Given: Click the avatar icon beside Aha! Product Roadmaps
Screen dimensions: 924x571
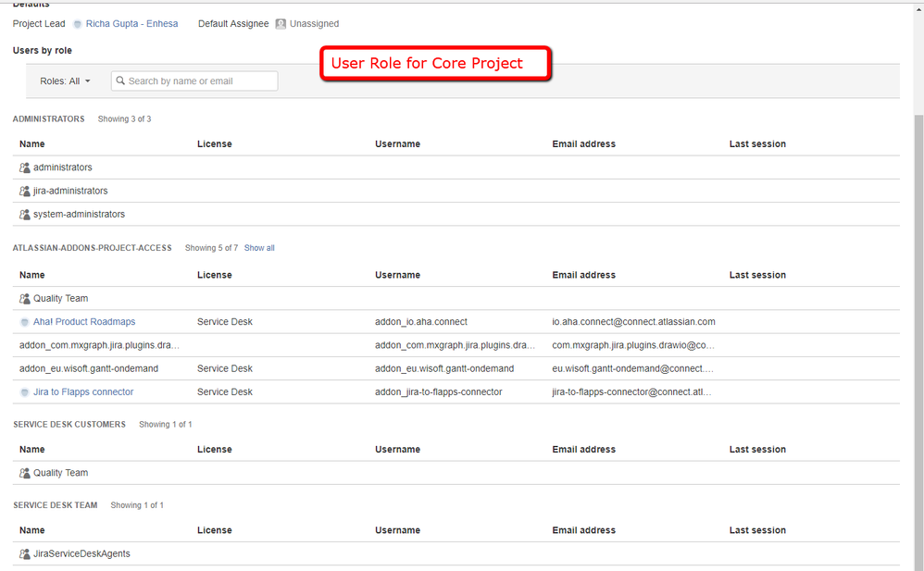Looking at the screenshot, I should pos(24,322).
